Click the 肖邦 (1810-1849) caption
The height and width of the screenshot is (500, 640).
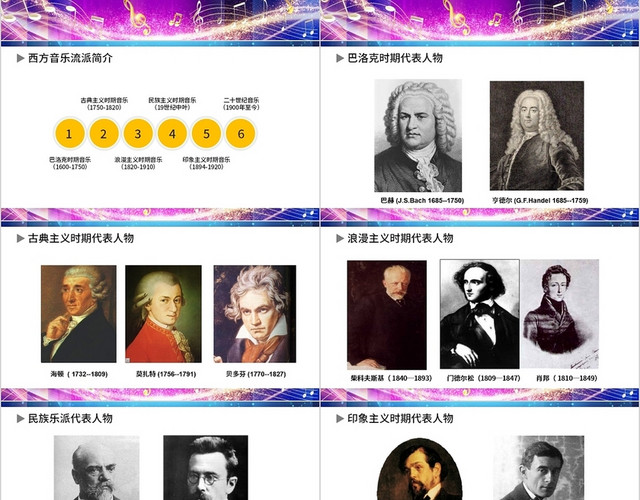[x=567, y=378]
